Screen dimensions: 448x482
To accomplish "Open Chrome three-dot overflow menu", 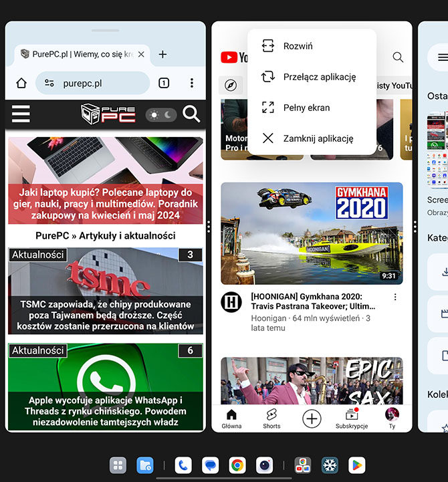I will pos(191,83).
